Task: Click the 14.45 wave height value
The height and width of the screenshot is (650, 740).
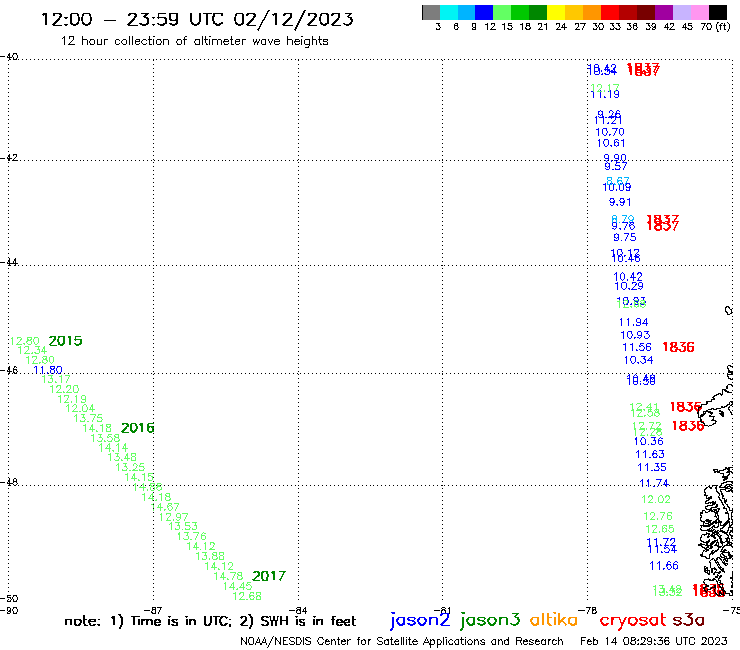Action: point(237,586)
